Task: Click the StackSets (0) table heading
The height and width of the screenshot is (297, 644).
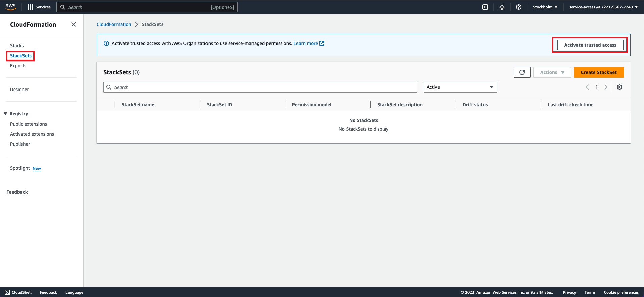Action: [x=122, y=72]
